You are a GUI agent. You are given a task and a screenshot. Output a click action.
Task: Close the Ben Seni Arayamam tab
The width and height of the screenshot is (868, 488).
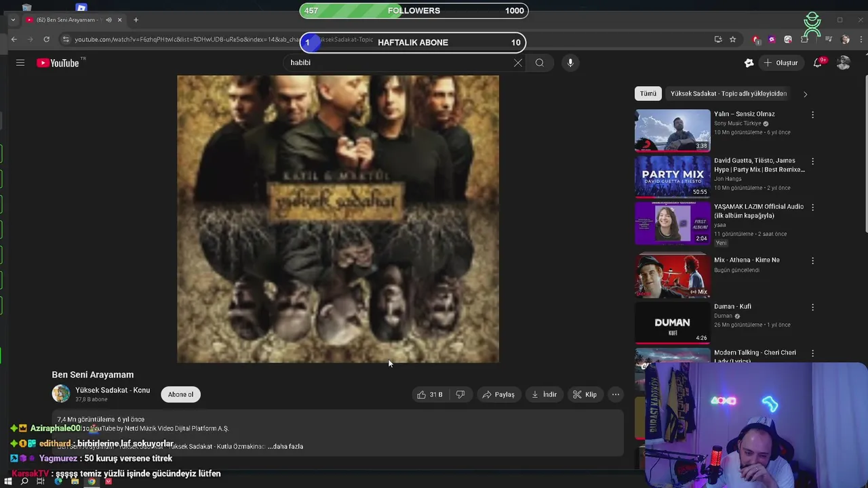point(120,20)
